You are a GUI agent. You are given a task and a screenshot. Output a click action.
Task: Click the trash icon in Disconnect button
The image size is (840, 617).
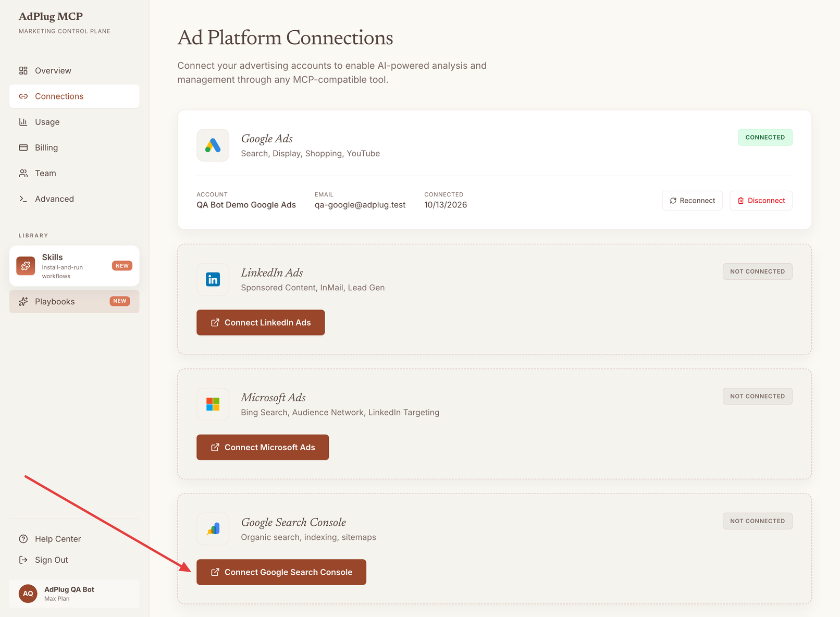[741, 201]
